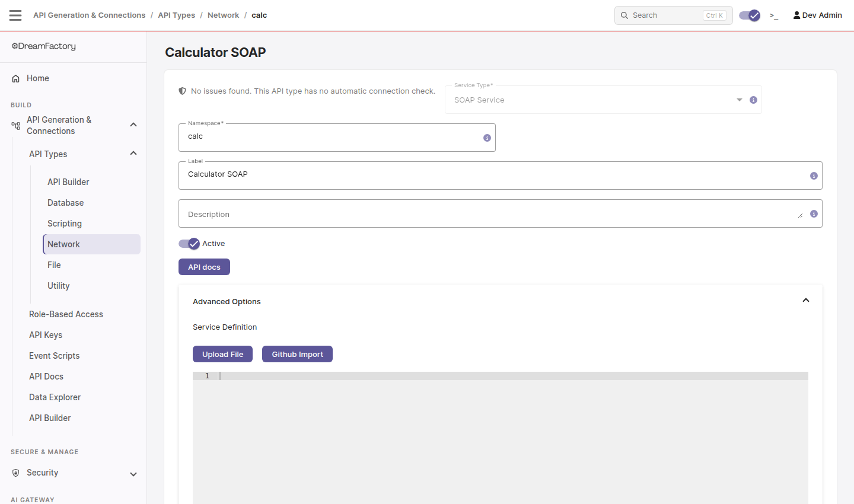Viewport: 854px width, 504px height.
Task: Collapse the API Generation & Connections section
Action: click(133, 125)
